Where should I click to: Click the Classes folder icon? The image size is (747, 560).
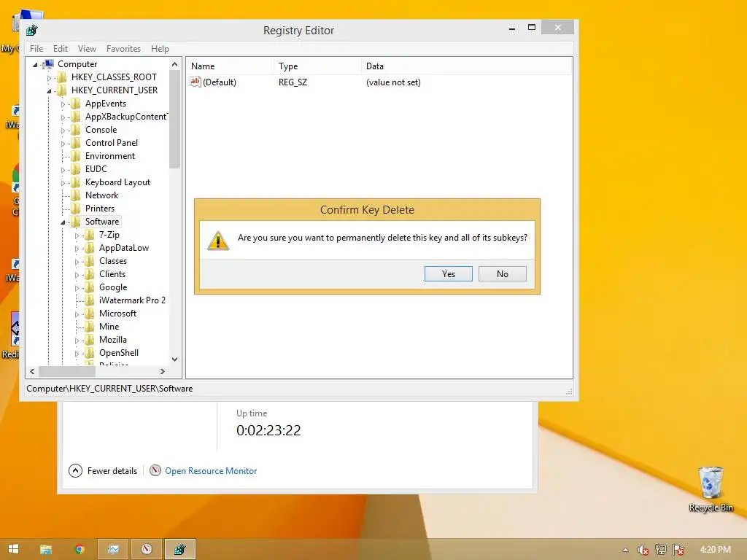point(89,261)
